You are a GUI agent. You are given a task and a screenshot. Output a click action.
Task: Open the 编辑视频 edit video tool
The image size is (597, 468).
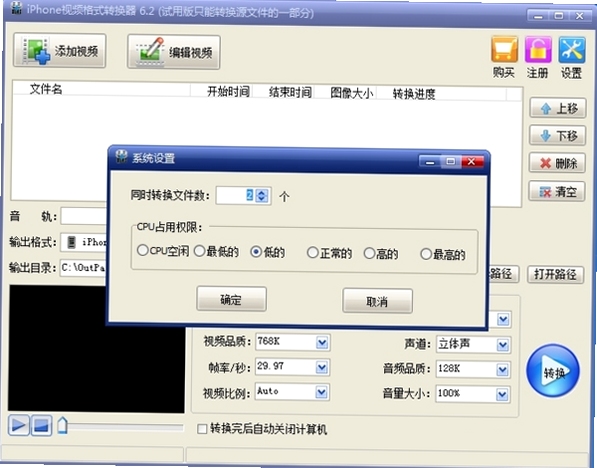click(174, 52)
